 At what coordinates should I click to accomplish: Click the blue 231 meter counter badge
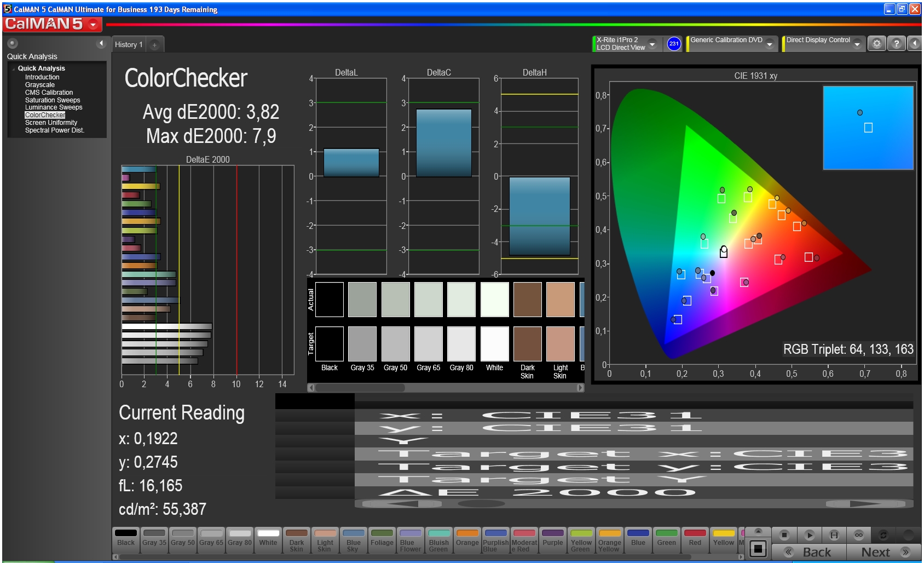pyautogui.click(x=674, y=44)
